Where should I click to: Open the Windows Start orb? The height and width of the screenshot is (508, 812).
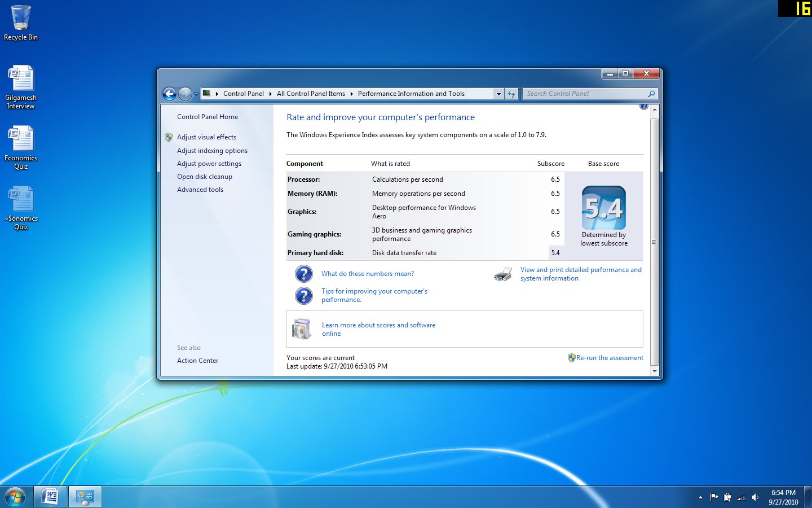pyautogui.click(x=15, y=497)
